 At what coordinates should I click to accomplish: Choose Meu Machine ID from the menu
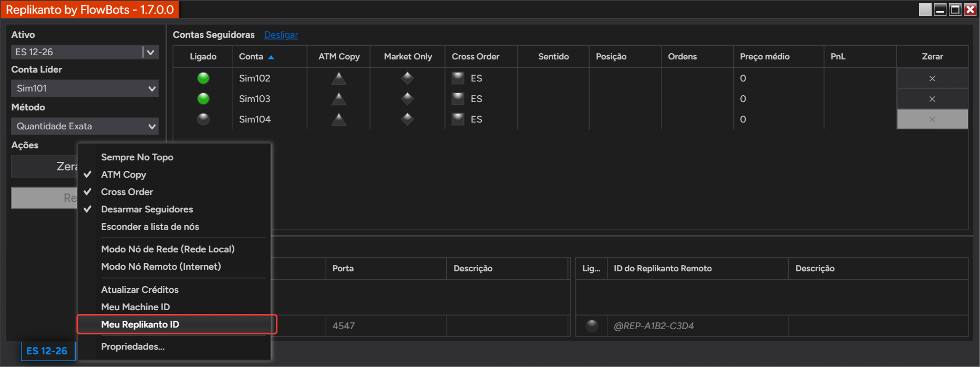pyautogui.click(x=174, y=307)
